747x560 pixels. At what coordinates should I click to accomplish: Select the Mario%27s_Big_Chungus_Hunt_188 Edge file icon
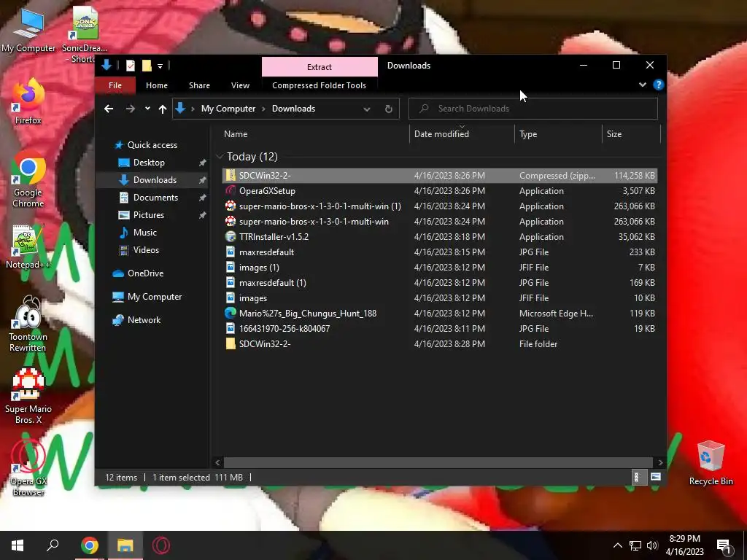[231, 313]
